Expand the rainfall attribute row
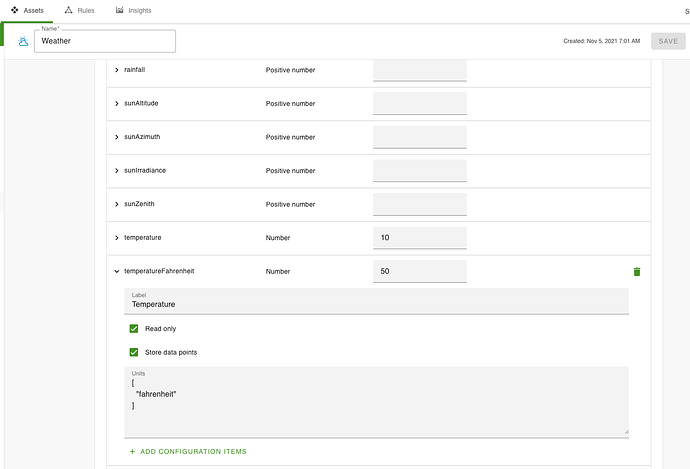Image resolution: width=690 pixels, height=469 pixels. (x=117, y=70)
